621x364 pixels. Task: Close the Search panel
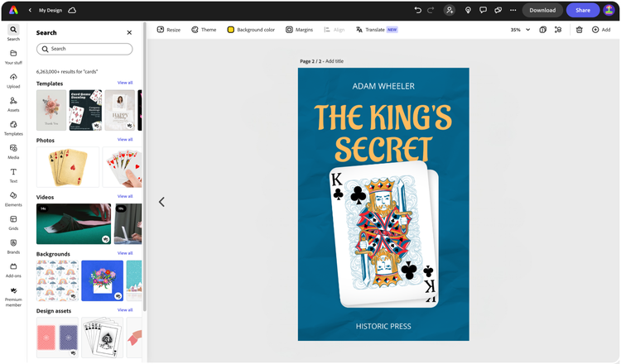[129, 32]
